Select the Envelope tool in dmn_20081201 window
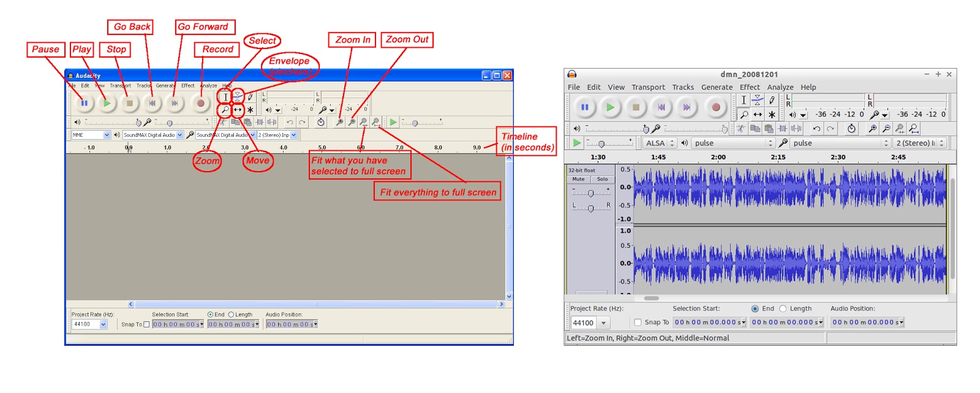Viewport: 980px width, 393px height. [x=758, y=101]
